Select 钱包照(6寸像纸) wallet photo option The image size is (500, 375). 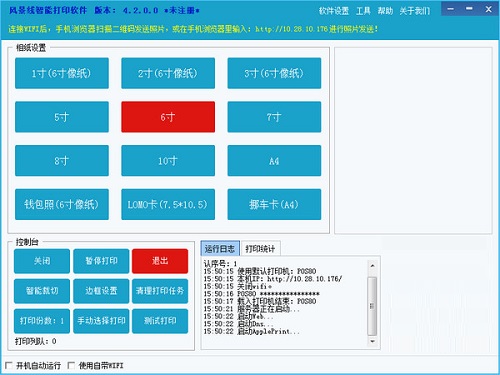62,204
